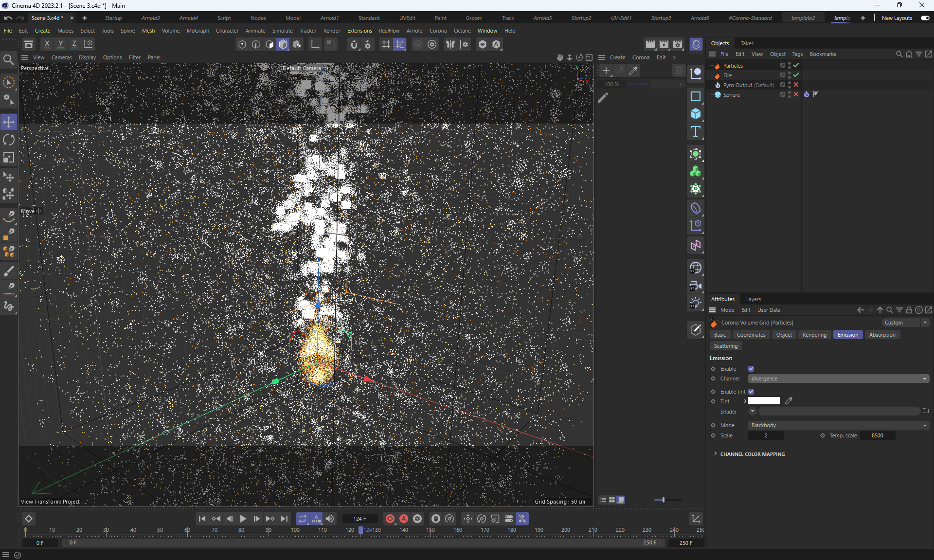The image size is (934, 560).
Task: Click the Temp. scale input field
Action: pyautogui.click(x=877, y=435)
